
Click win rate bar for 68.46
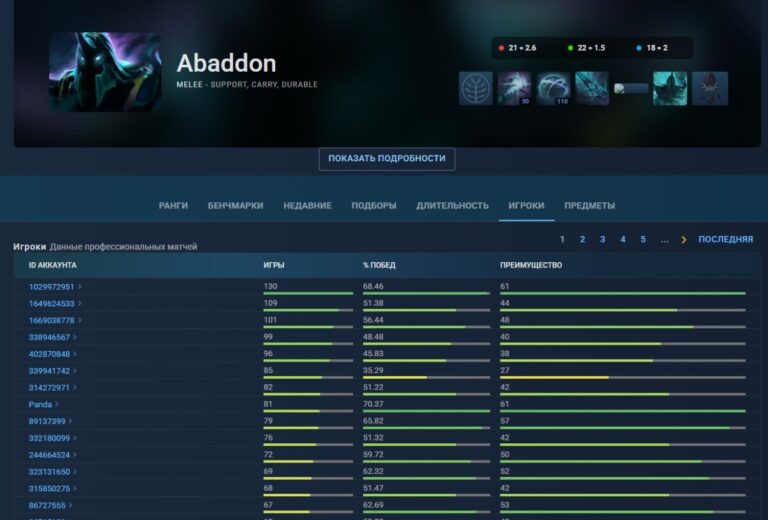click(x=426, y=293)
